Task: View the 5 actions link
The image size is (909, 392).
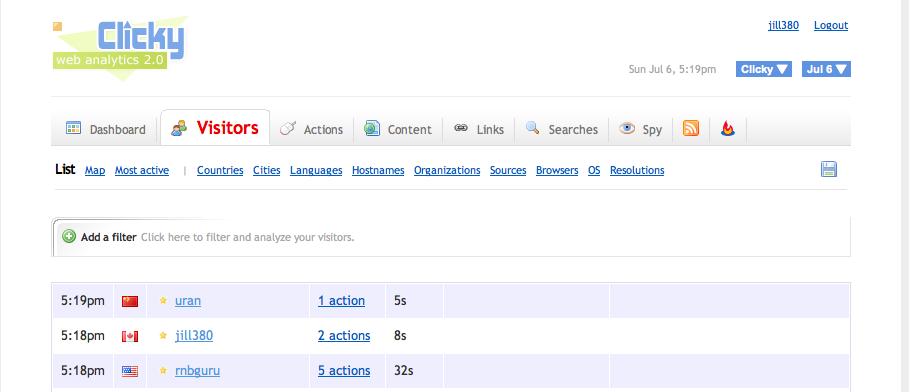Action: pos(344,371)
